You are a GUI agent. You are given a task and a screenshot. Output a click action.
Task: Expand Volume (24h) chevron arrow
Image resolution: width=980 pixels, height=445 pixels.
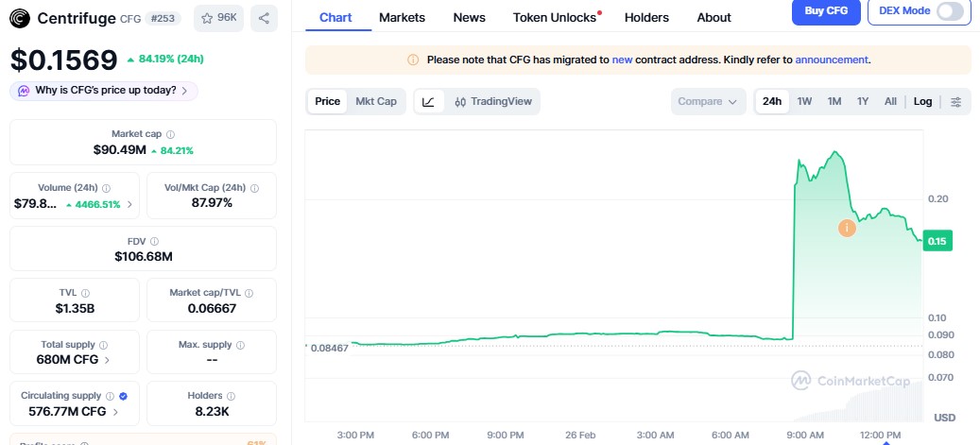(130, 204)
